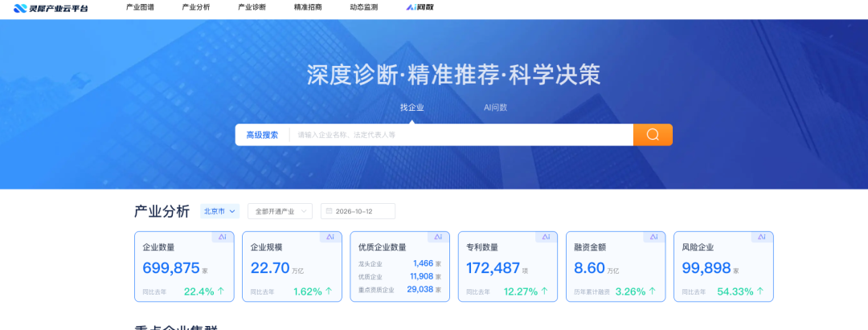Open the 全部开通产业 dropdown
Screen dimensions: 868x330
tap(280, 211)
